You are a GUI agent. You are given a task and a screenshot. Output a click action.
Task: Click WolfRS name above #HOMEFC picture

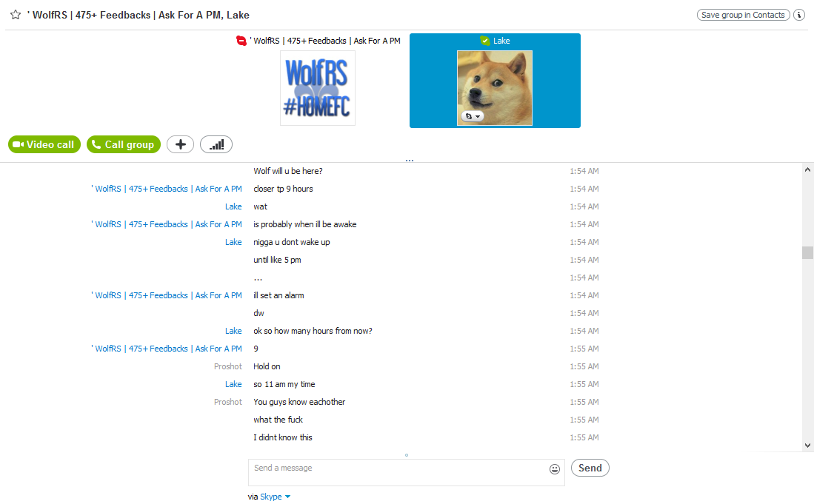pos(325,41)
